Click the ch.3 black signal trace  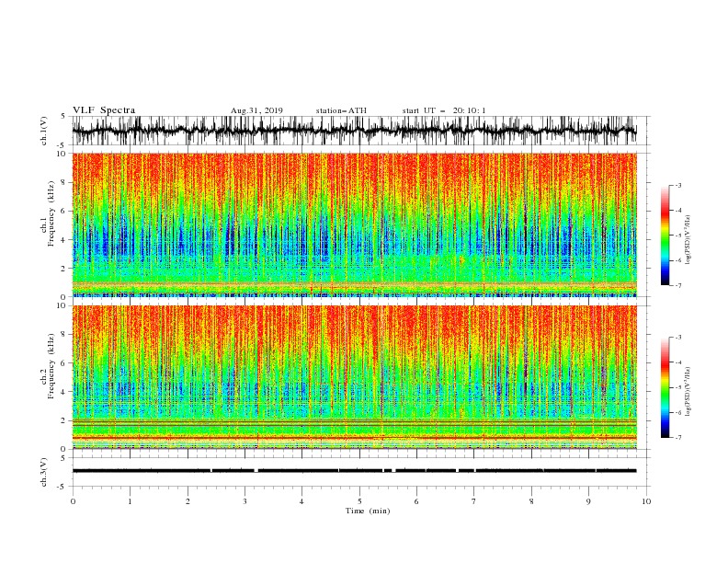(x=354, y=471)
